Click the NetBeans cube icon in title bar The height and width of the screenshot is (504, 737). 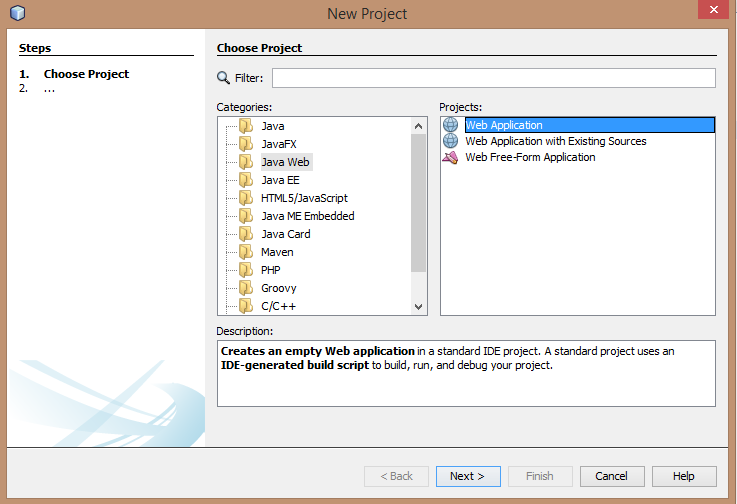pyautogui.click(x=17, y=13)
